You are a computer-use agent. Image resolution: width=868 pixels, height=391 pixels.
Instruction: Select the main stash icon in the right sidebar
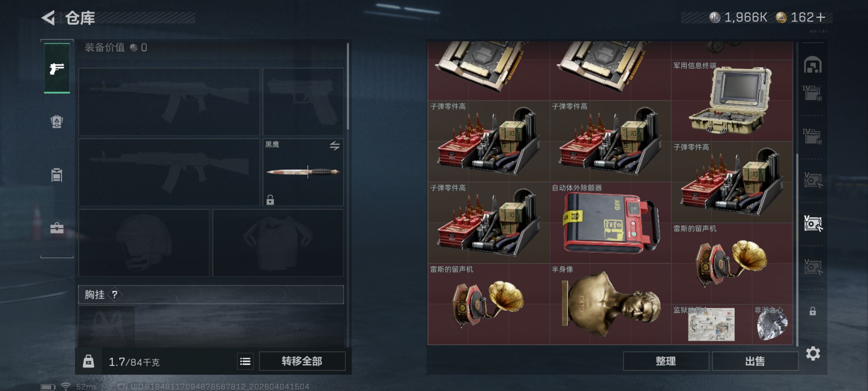point(813,65)
